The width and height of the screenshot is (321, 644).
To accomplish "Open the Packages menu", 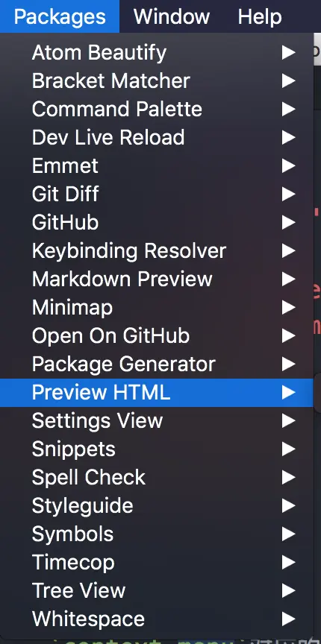I will 60,17.
